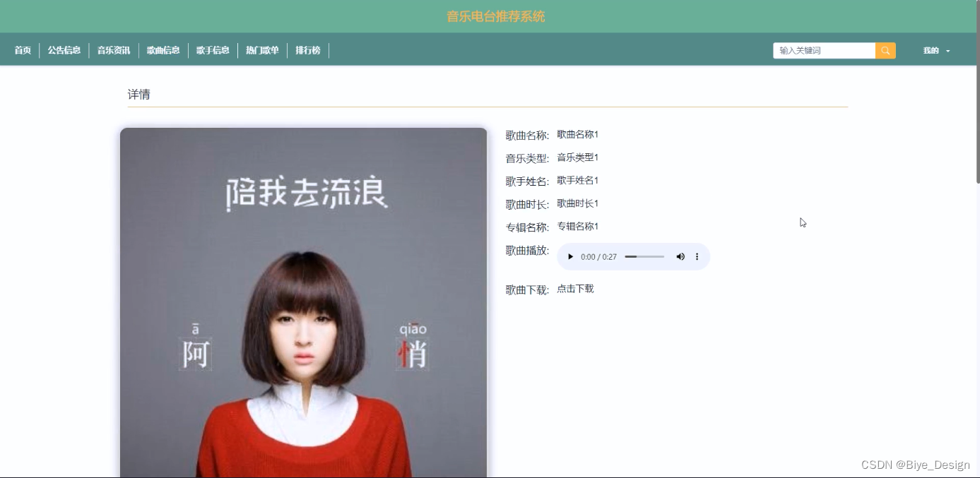Click the 音乐类型1 value text
This screenshot has height=478, width=980.
[577, 157]
